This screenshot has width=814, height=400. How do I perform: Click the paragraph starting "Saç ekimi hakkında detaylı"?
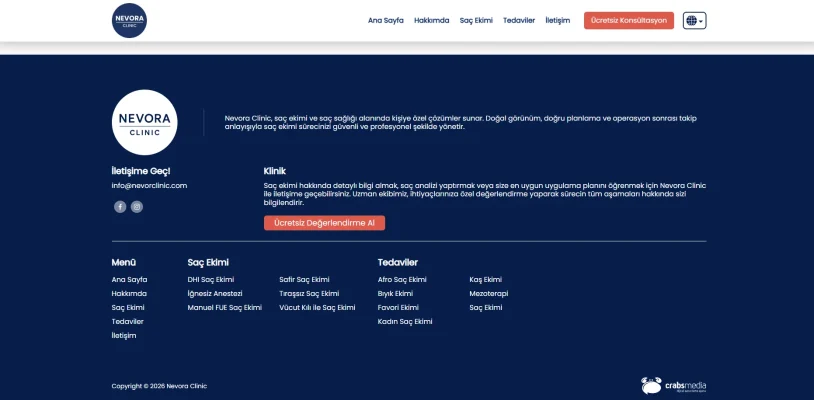click(485, 194)
